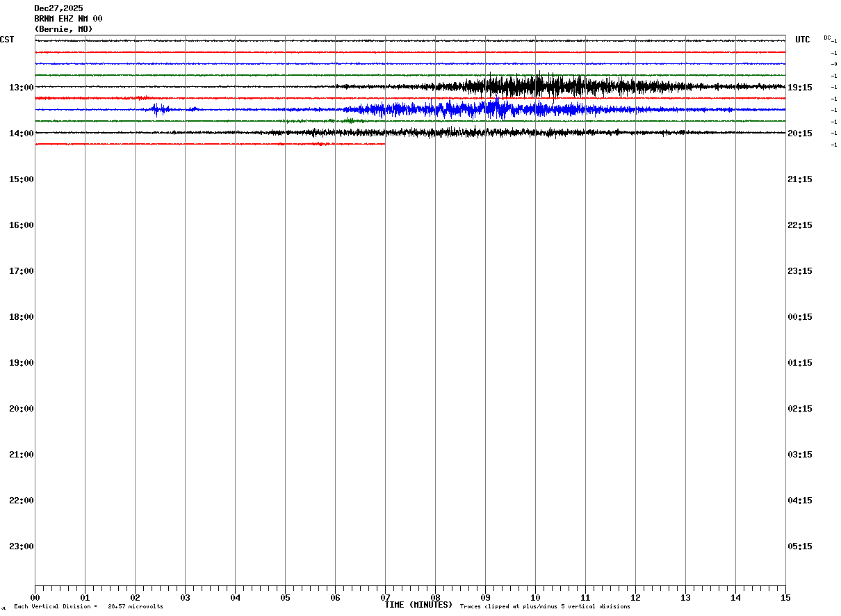841x616 pixels.
Task: Select the 22:00 CST time label
Action: coord(22,500)
